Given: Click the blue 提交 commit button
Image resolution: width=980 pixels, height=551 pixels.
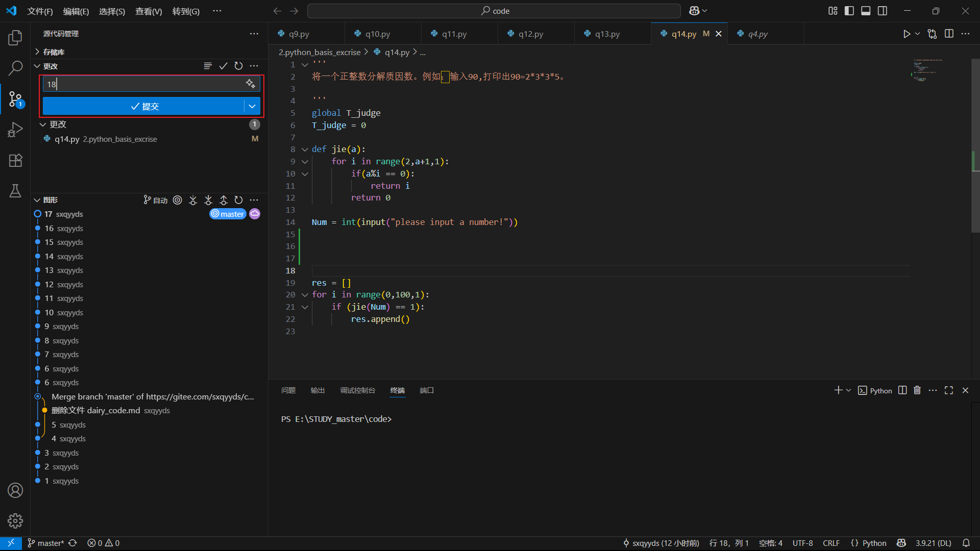Looking at the screenshot, I should pos(144,106).
